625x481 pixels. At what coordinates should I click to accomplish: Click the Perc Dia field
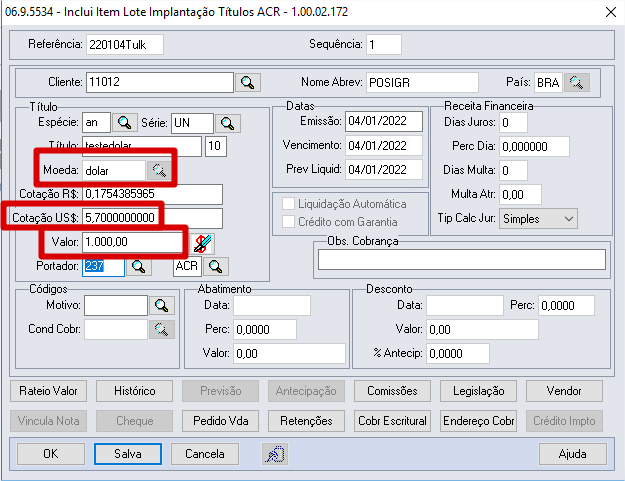tap(534, 147)
